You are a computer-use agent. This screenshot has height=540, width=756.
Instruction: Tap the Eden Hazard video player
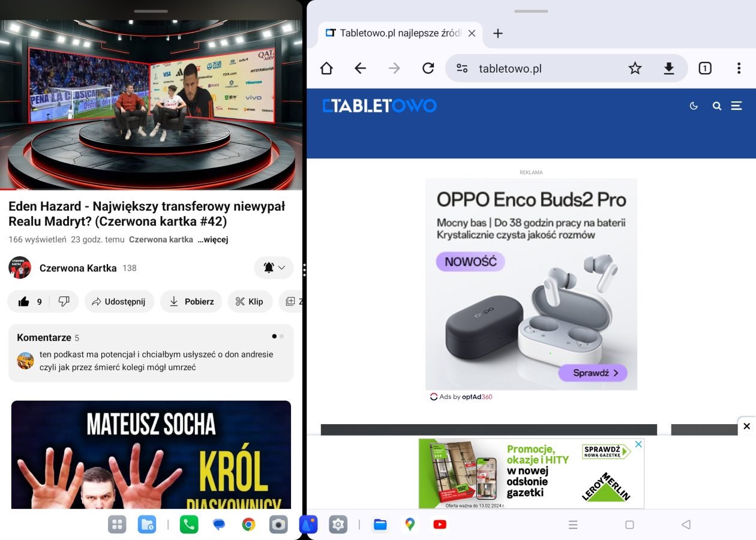[x=151, y=105]
